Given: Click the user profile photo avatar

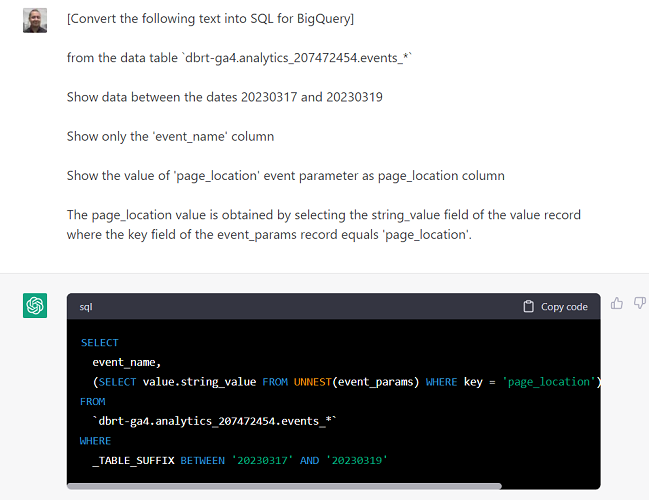Looking at the screenshot, I should tap(35, 20).
